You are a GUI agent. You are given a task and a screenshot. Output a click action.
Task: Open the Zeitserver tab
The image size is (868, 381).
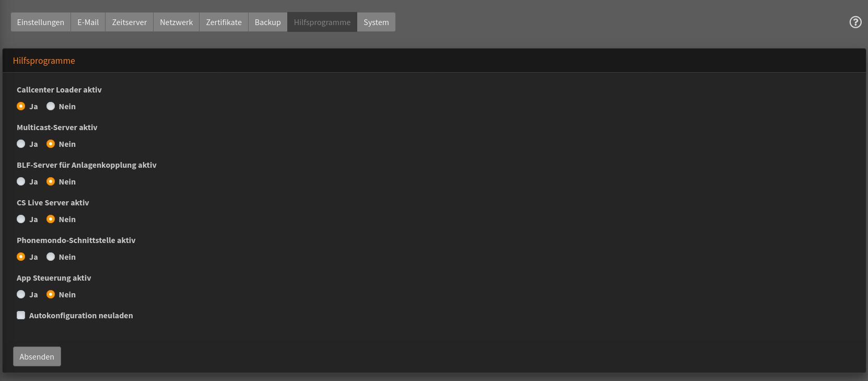tap(129, 22)
